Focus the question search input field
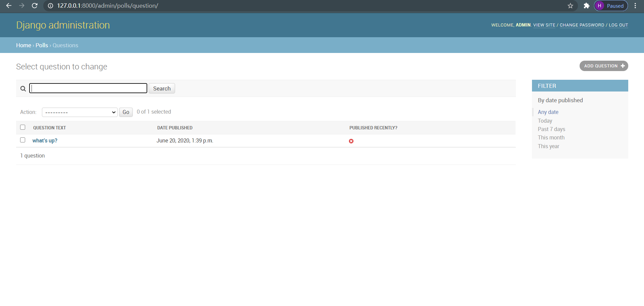 pyautogui.click(x=88, y=88)
